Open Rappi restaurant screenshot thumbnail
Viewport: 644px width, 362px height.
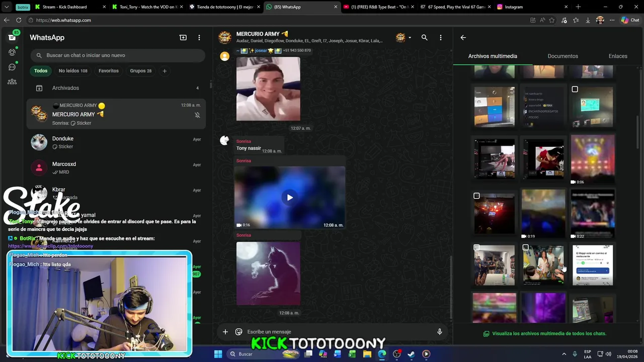click(593, 265)
